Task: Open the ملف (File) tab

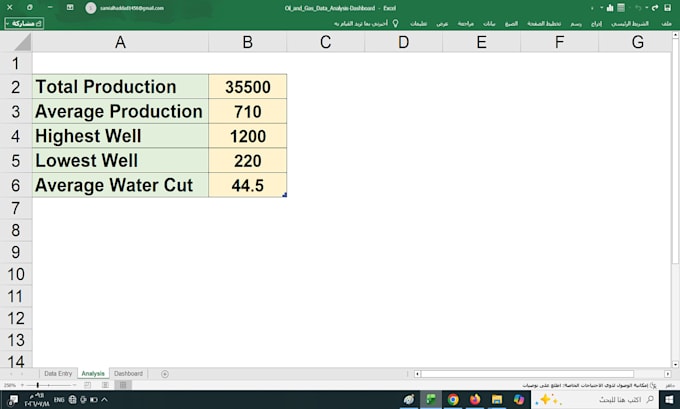Action: click(667, 23)
